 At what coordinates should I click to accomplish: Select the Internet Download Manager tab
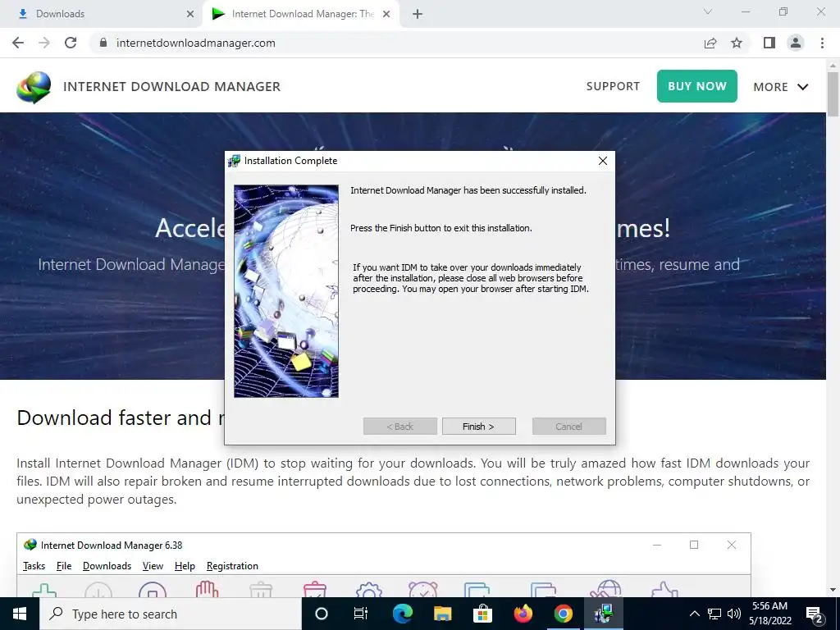point(300,14)
